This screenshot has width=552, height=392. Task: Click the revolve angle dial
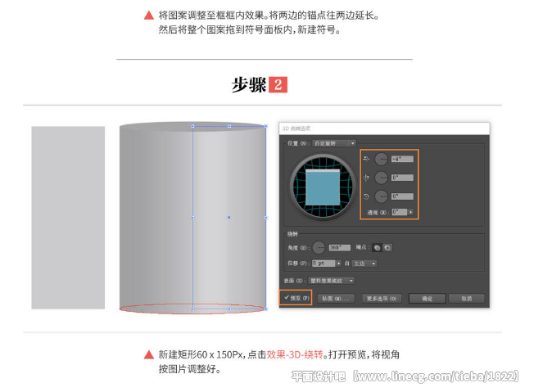319,248
